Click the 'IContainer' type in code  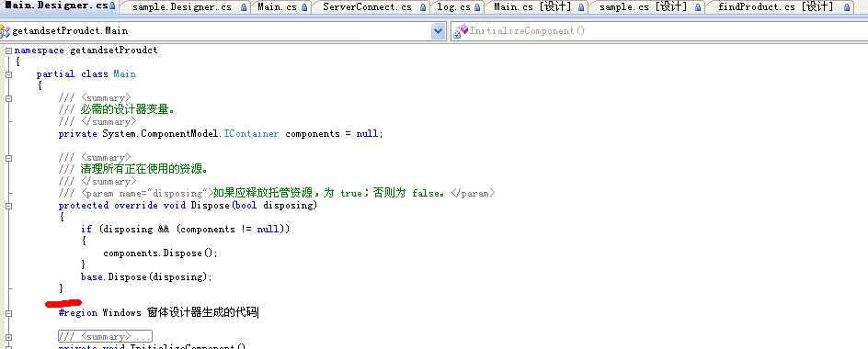[x=251, y=134]
